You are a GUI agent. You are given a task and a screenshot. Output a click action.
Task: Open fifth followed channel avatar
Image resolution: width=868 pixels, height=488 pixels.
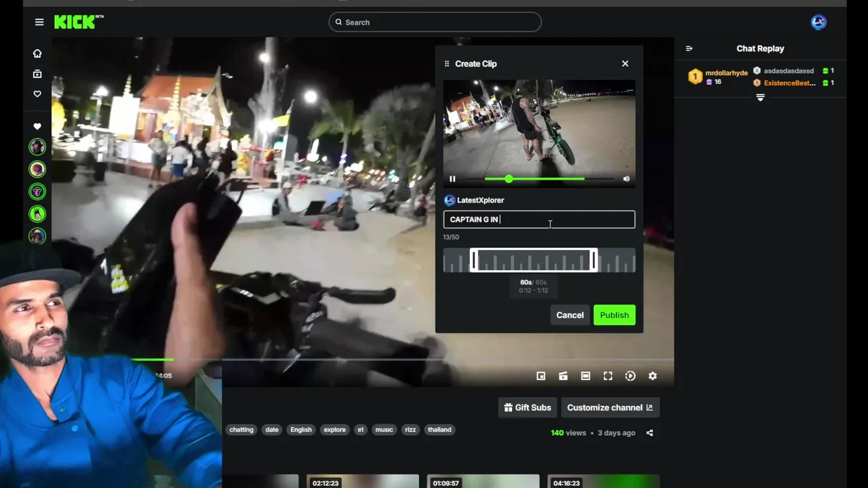[37, 236]
